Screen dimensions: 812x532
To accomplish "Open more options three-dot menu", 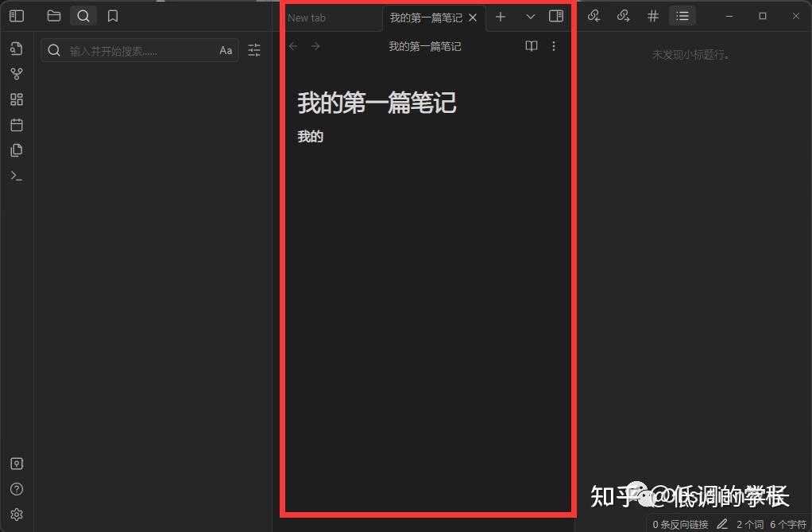I will [x=554, y=46].
